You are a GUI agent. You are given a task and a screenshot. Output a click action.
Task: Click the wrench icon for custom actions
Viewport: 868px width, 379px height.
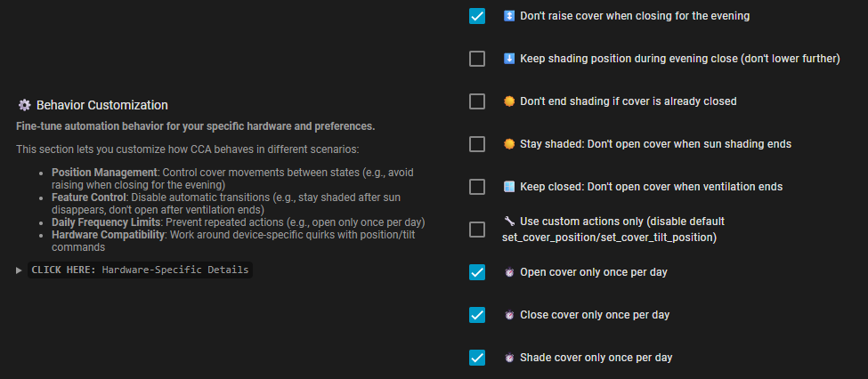pos(509,221)
